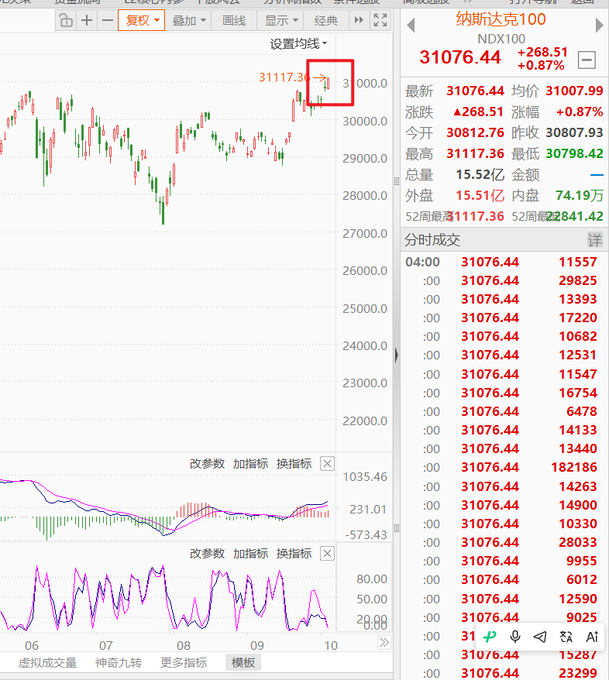Click the minus box beside price change
This screenshot has height=680, width=609.
coord(587,60)
